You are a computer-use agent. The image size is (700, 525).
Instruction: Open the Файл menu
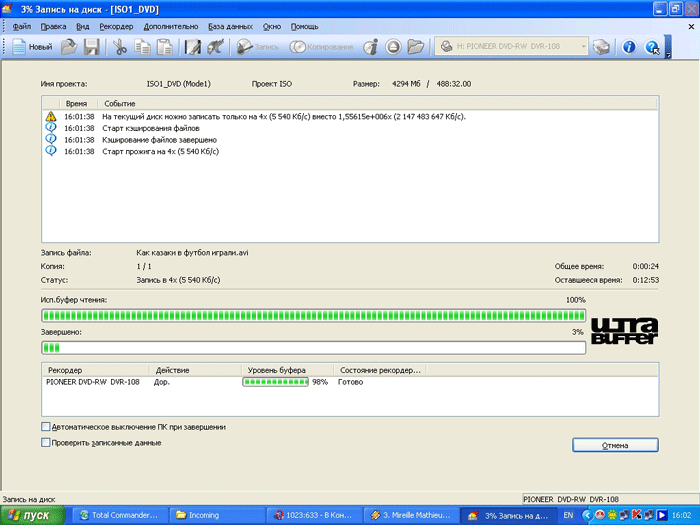[x=22, y=25]
